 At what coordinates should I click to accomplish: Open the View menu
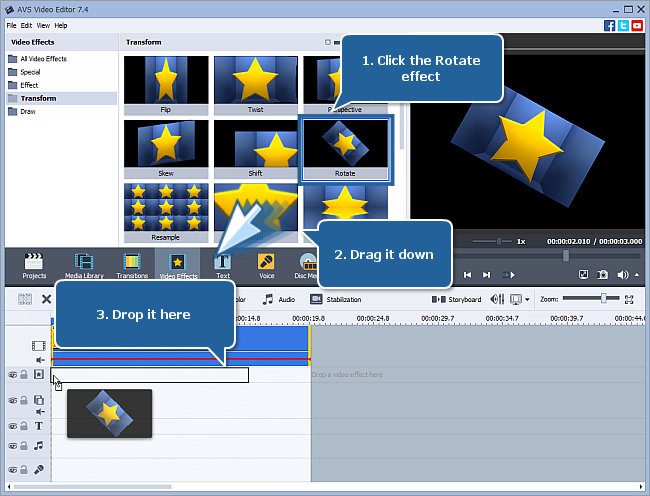click(43, 25)
